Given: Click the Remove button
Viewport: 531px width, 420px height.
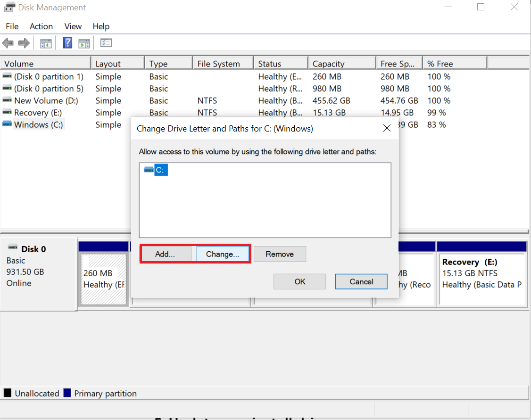Looking at the screenshot, I should (280, 254).
